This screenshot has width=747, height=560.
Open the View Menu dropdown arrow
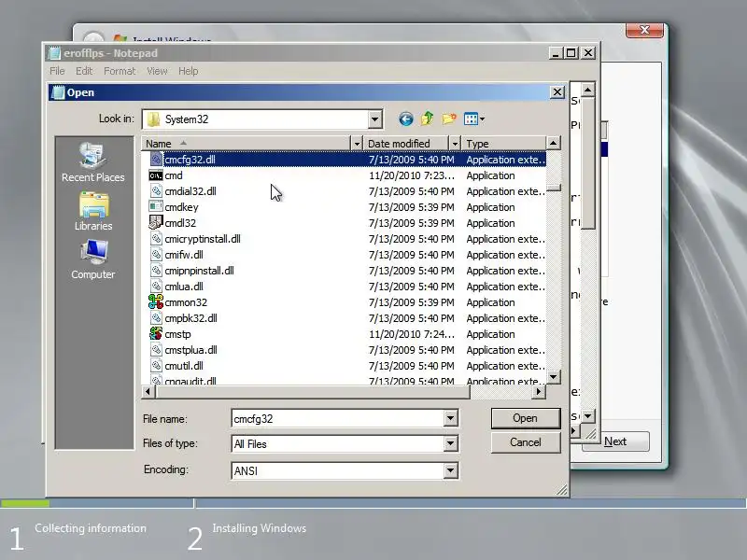[x=482, y=119]
